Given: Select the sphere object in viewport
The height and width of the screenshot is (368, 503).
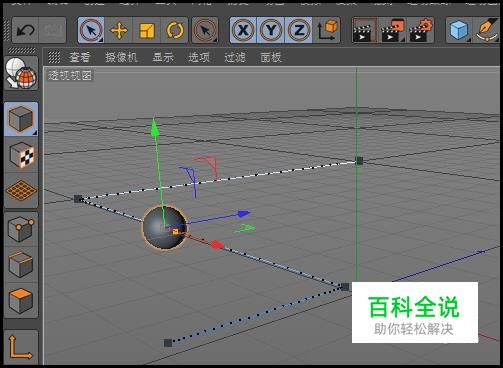Looking at the screenshot, I should click(x=164, y=228).
